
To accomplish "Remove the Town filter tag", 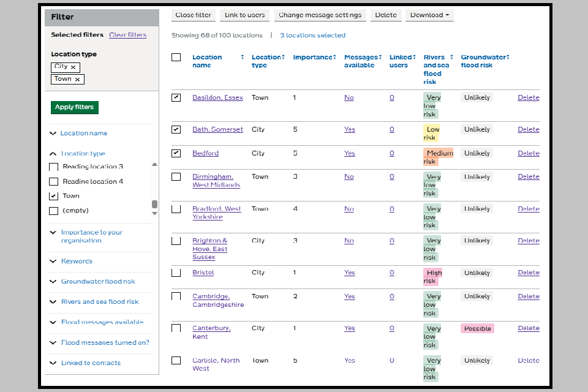I will tap(77, 79).
